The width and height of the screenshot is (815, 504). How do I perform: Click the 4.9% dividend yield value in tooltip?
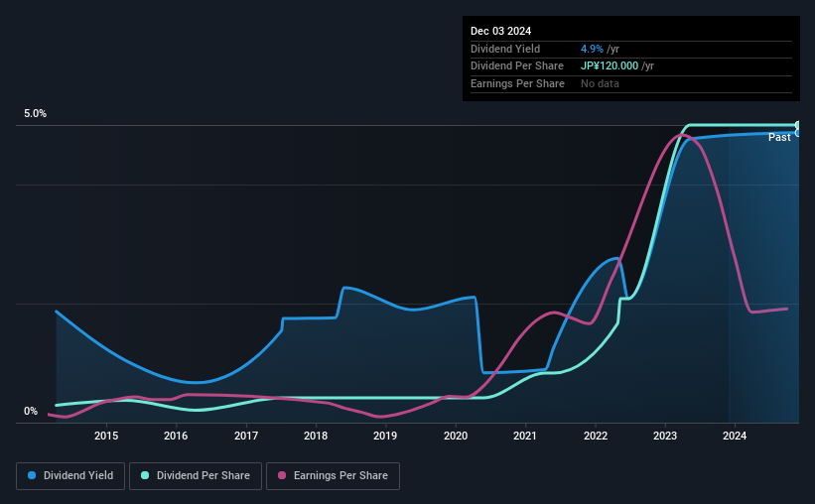592,49
